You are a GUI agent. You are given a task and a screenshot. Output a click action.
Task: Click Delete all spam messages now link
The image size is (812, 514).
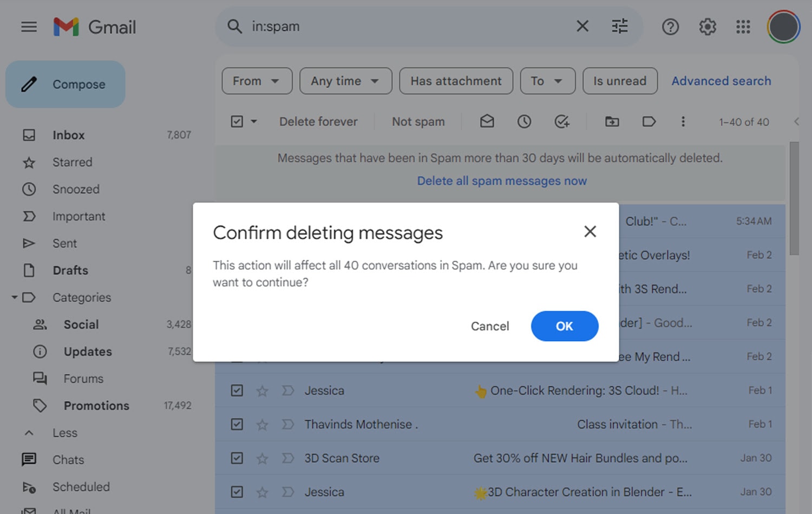point(501,180)
